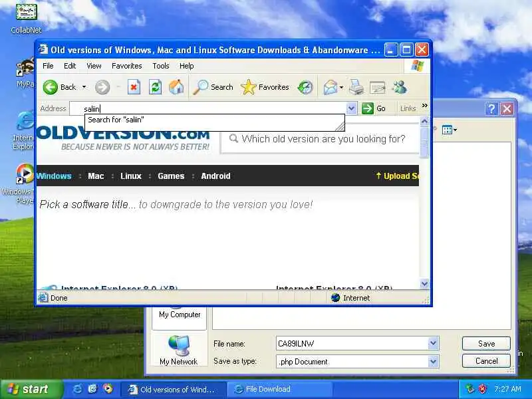This screenshot has width=532, height=399.
Task: Open the View menu icon in save dialog
Action: 450,130
